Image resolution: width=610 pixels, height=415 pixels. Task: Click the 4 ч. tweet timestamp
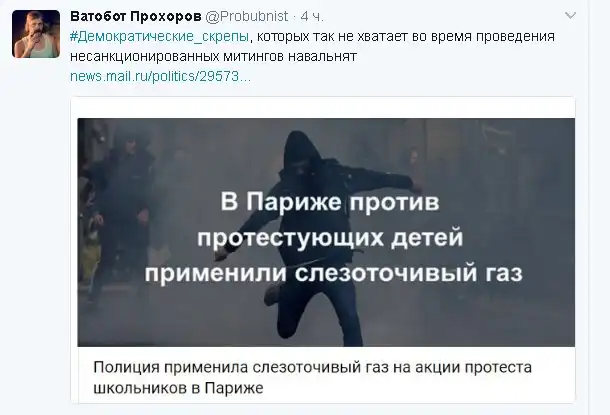(x=312, y=16)
